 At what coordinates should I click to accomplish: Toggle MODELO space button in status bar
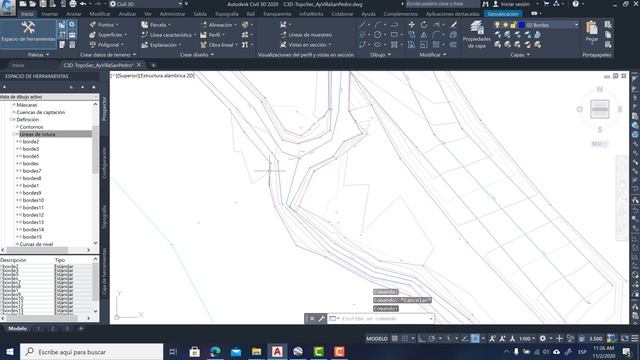point(377,338)
